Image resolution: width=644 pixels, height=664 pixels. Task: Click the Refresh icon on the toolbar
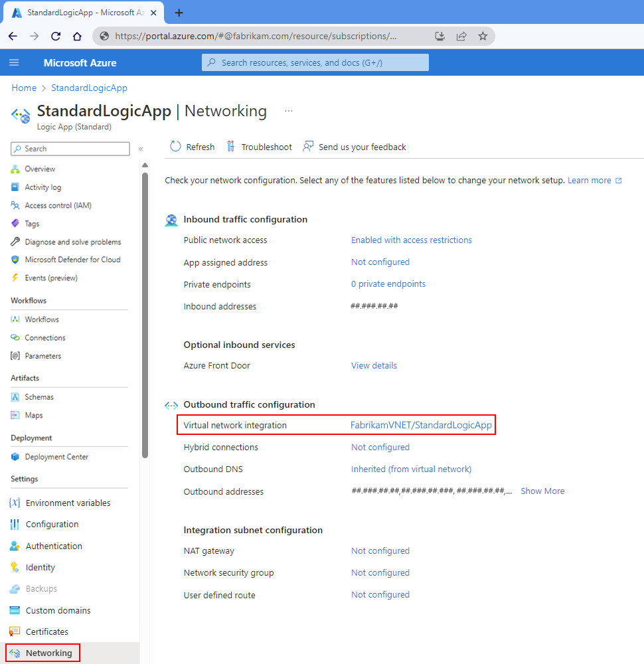click(x=174, y=146)
